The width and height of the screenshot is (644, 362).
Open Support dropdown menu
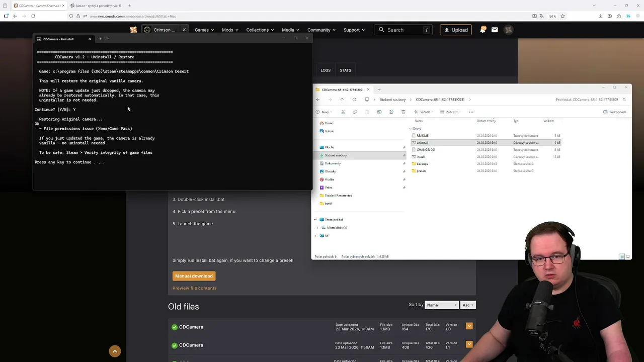click(354, 30)
